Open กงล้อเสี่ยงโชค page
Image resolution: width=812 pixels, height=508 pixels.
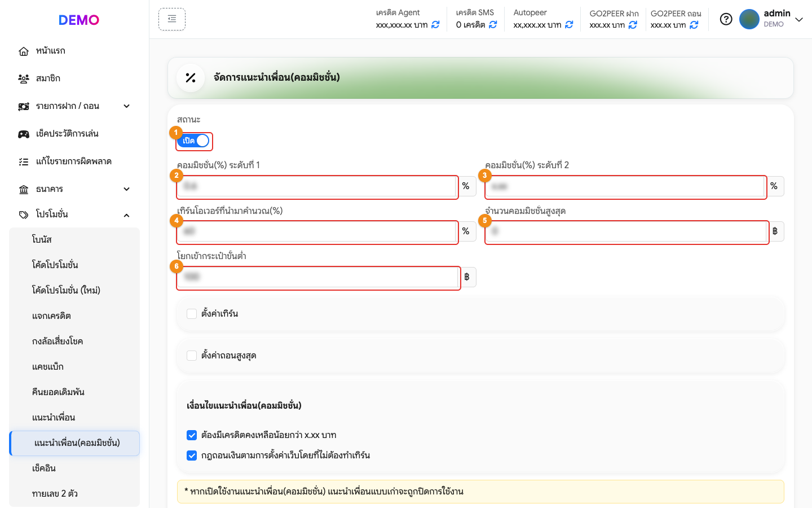(74, 341)
